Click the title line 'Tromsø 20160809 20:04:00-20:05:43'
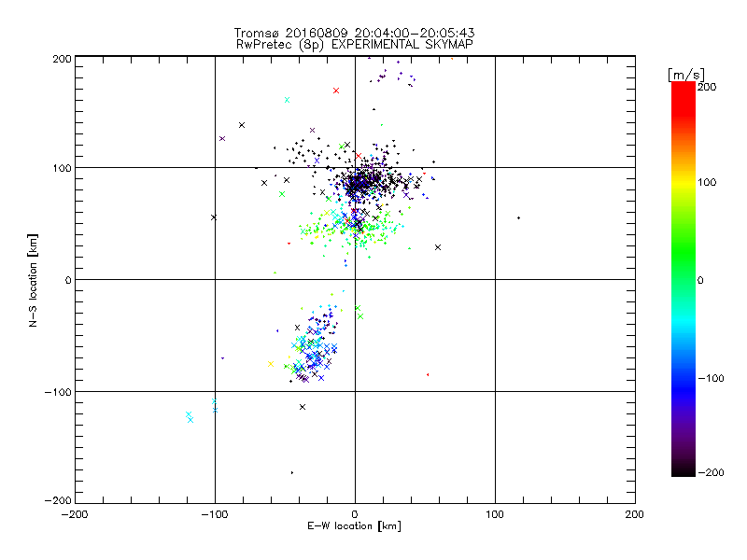The height and width of the screenshot is (560, 747). click(x=354, y=33)
